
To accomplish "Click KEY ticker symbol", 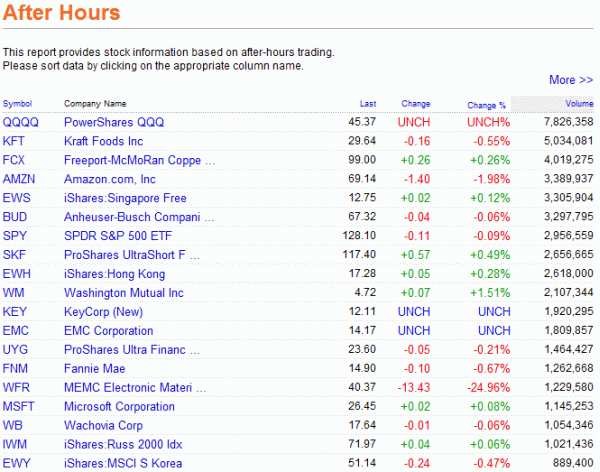I will pyautogui.click(x=15, y=312).
